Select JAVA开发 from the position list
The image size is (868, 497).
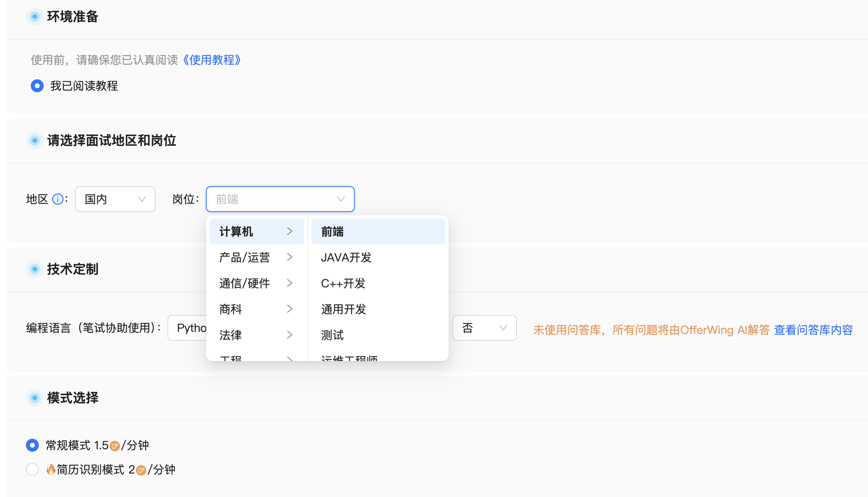346,257
